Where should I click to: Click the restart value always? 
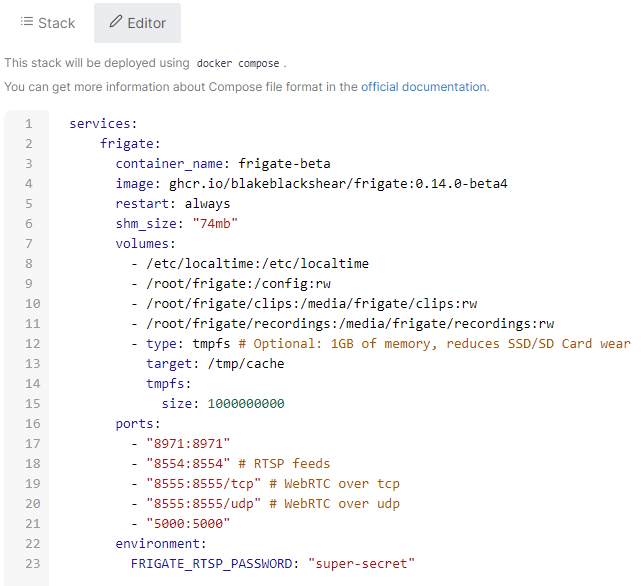click(207, 204)
